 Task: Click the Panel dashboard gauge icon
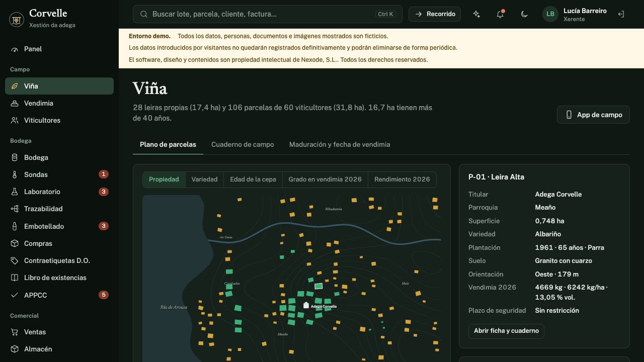(15, 49)
